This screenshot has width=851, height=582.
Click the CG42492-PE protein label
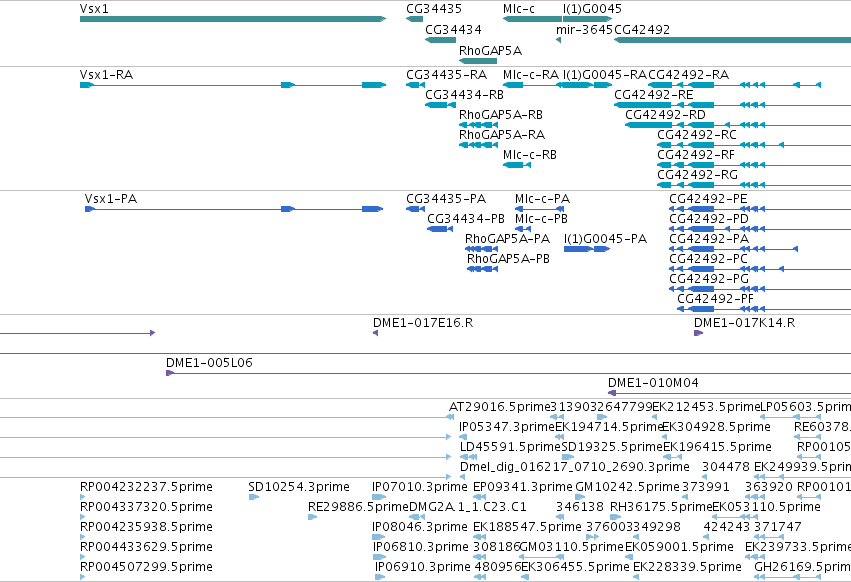click(x=708, y=199)
